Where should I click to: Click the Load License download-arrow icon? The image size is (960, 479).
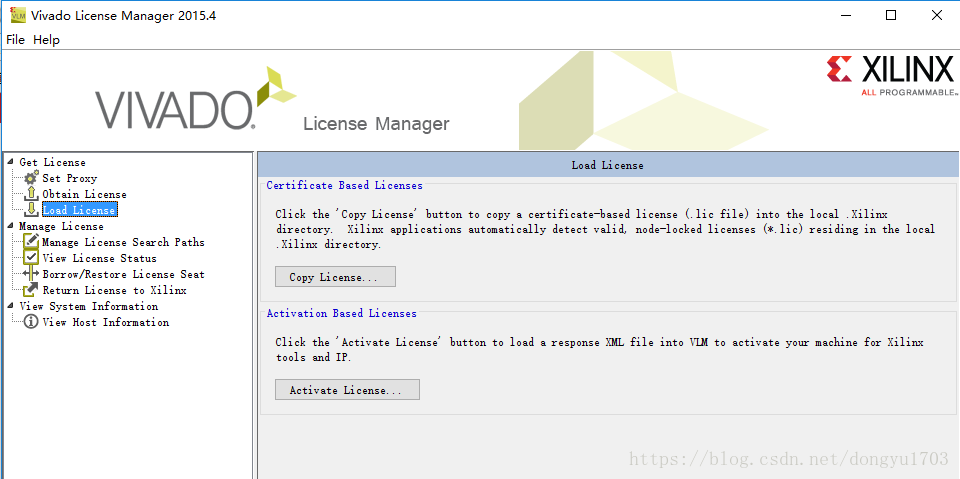(31, 210)
